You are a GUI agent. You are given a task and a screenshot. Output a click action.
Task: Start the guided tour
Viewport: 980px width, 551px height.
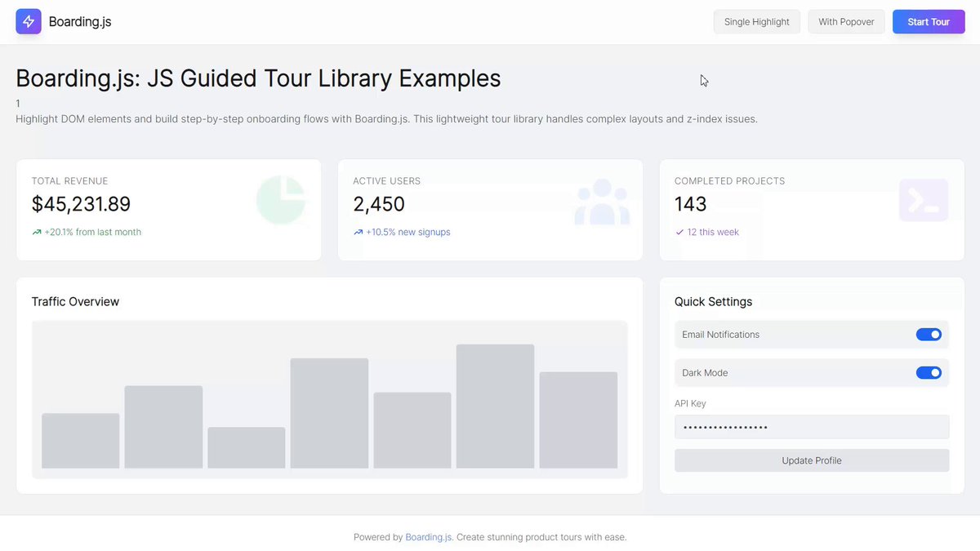(x=929, y=22)
